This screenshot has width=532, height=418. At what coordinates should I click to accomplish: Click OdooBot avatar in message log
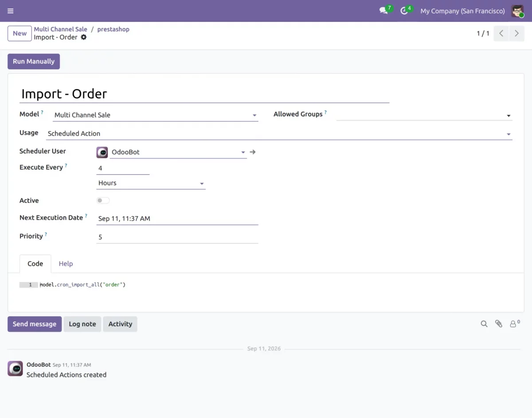(15, 368)
